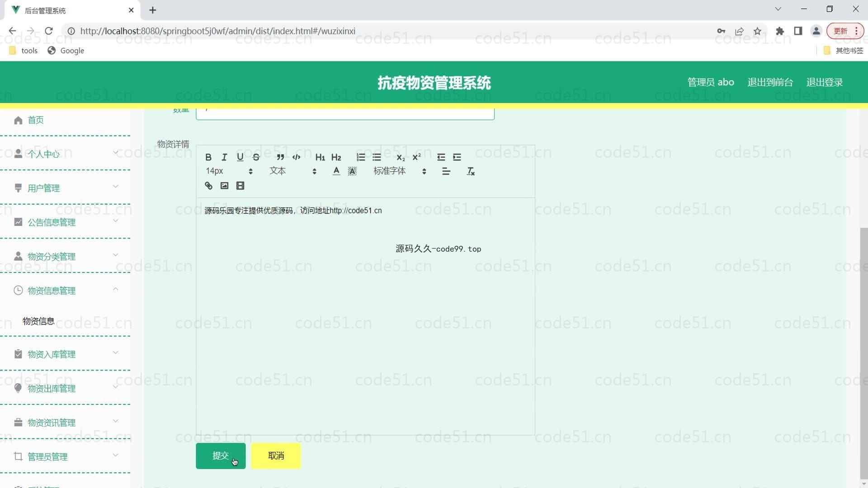
Task: Toggle underline formatting in editor
Action: click(x=240, y=157)
